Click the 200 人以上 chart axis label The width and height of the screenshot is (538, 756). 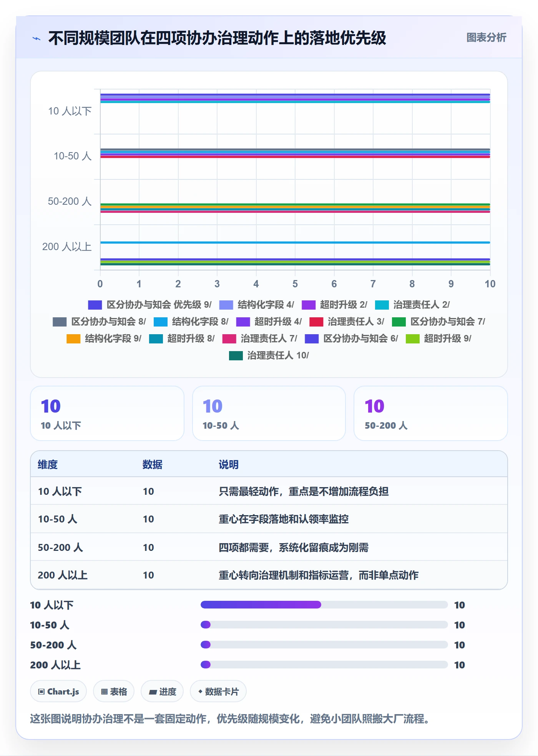point(67,247)
